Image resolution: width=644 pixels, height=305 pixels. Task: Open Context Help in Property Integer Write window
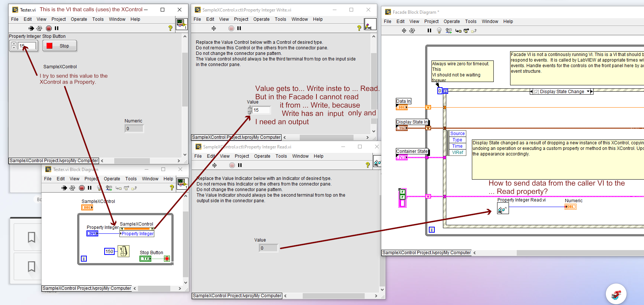pos(359,28)
